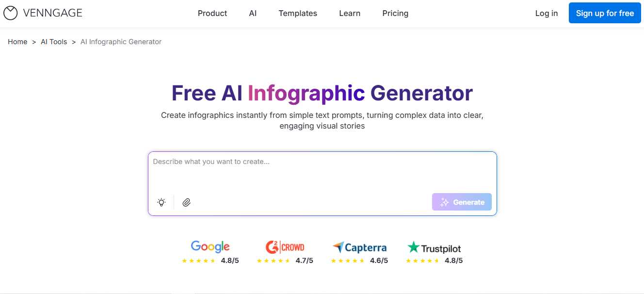Click the Log in link

(547, 13)
